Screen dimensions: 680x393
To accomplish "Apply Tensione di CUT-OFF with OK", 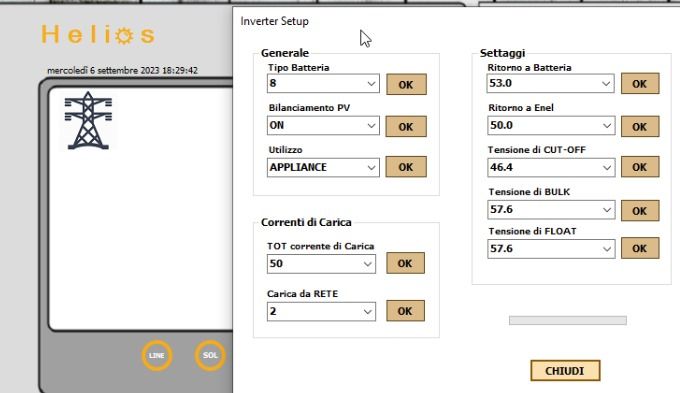I will 640,167.
